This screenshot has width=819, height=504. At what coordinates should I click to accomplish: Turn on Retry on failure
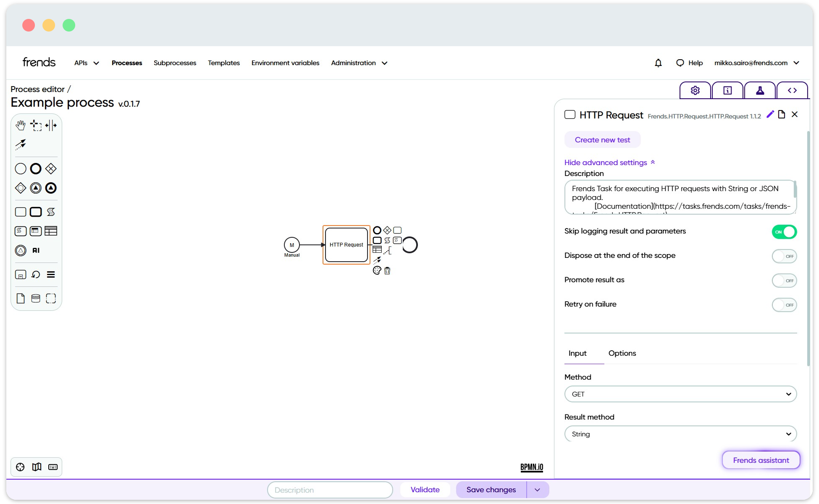click(x=784, y=305)
